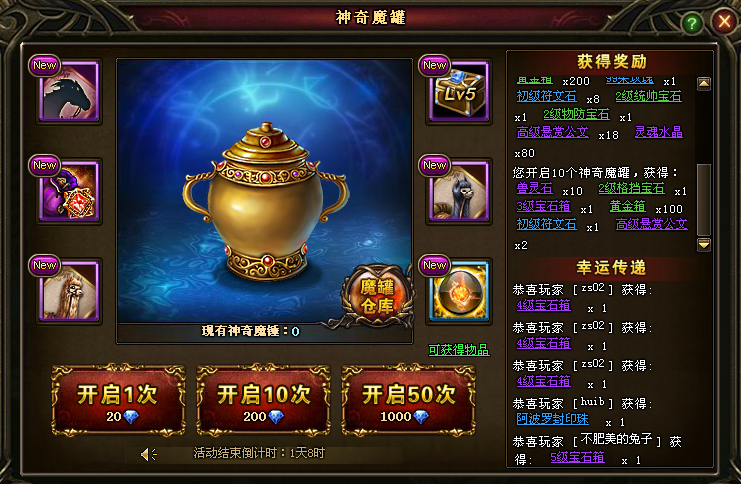Click the rewards list scroll up arrow
Image resolution: width=741 pixels, height=484 pixels.
(x=704, y=84)
